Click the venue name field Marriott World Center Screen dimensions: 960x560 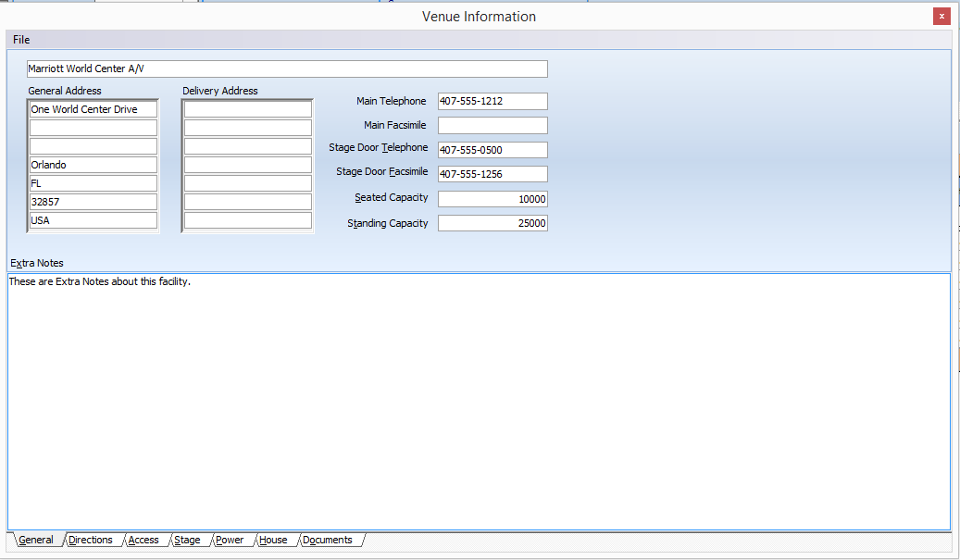click(x=287, y=69)
